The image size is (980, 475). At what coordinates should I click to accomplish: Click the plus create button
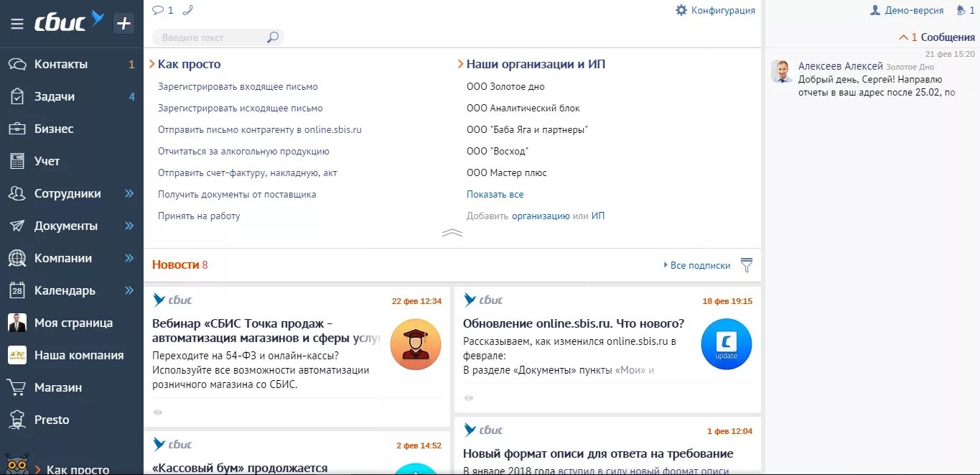[x=124, y=24]
